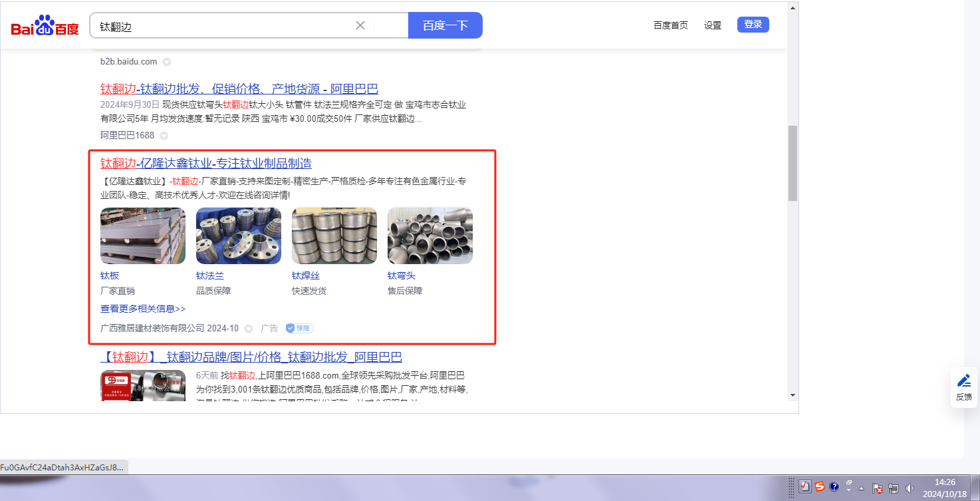Open the volume speaker tray icon
This screenshot has height=501, width=980.
coord(910,488)
